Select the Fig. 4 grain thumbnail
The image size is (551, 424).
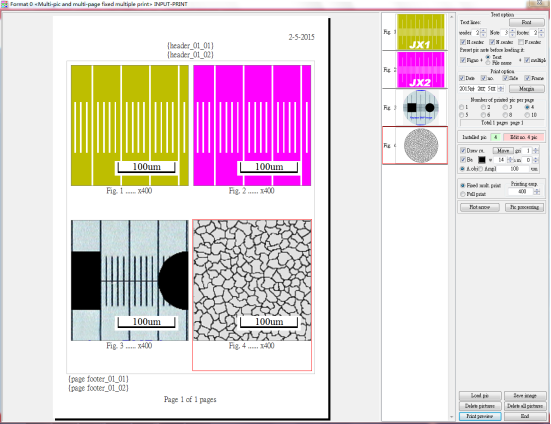(x=421, y=145)
